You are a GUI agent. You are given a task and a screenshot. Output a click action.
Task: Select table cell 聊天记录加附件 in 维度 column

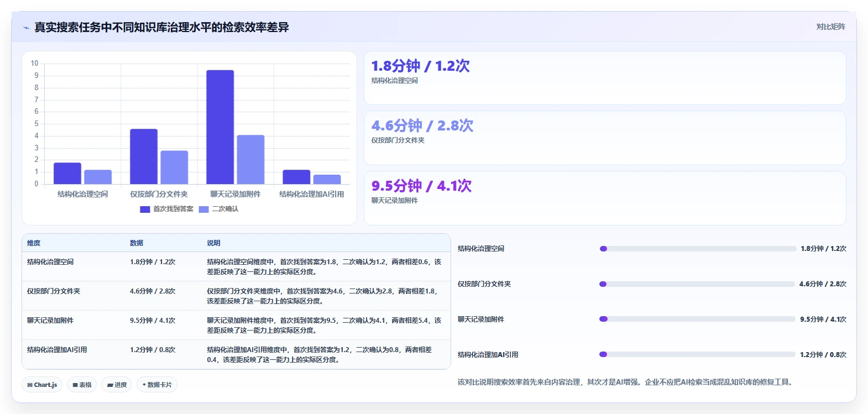point(50,321)
